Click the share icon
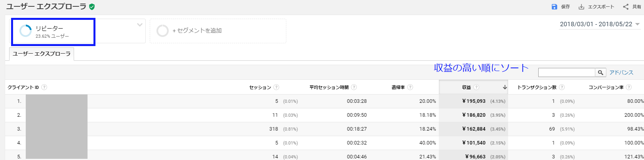 [626, 7]
